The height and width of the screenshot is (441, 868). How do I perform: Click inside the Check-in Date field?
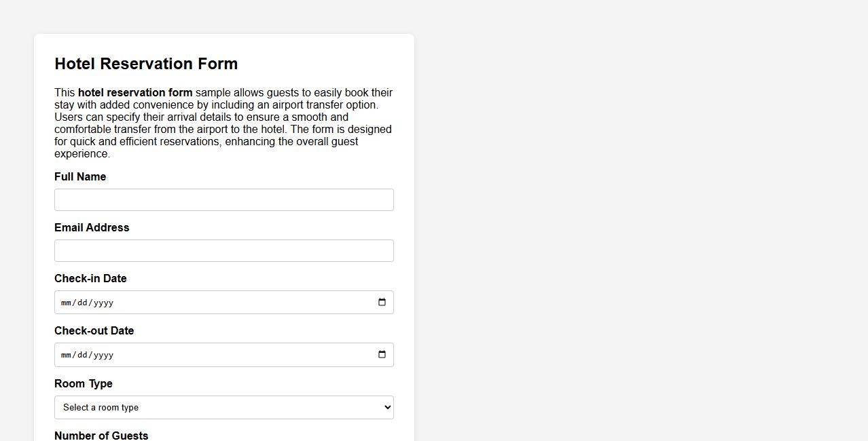[x=204, y=302]
